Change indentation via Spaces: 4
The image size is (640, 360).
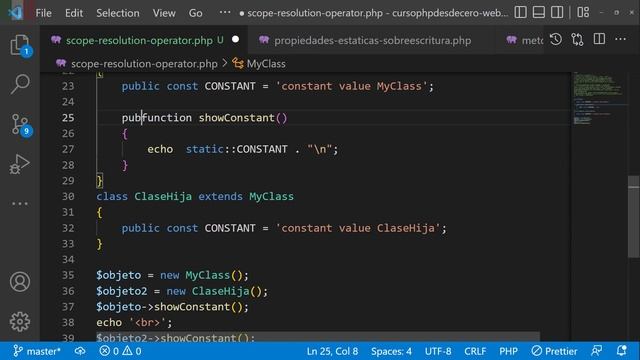point(391,351)
